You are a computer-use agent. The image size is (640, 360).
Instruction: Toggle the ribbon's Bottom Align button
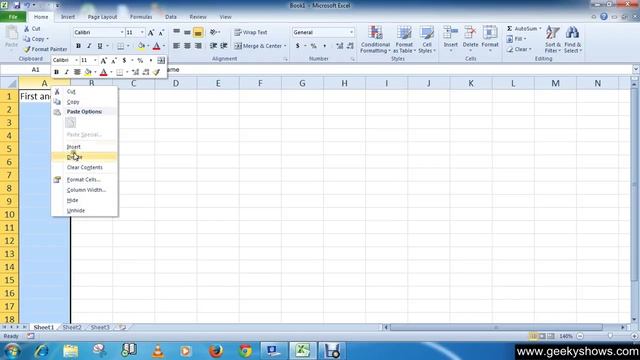coord(198,32)
